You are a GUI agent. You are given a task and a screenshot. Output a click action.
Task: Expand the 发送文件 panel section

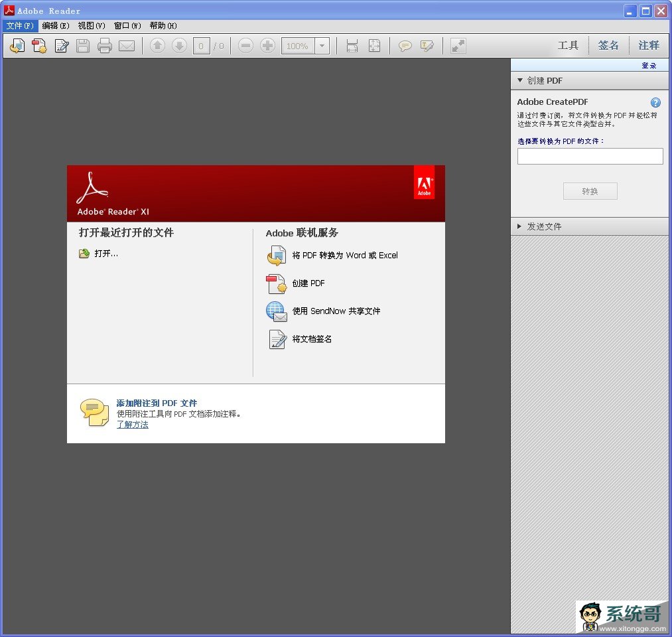click(589, 226)
